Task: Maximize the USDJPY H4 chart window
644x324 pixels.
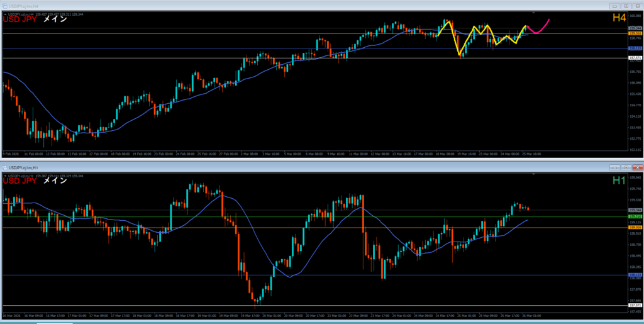Action: [626, 6]
